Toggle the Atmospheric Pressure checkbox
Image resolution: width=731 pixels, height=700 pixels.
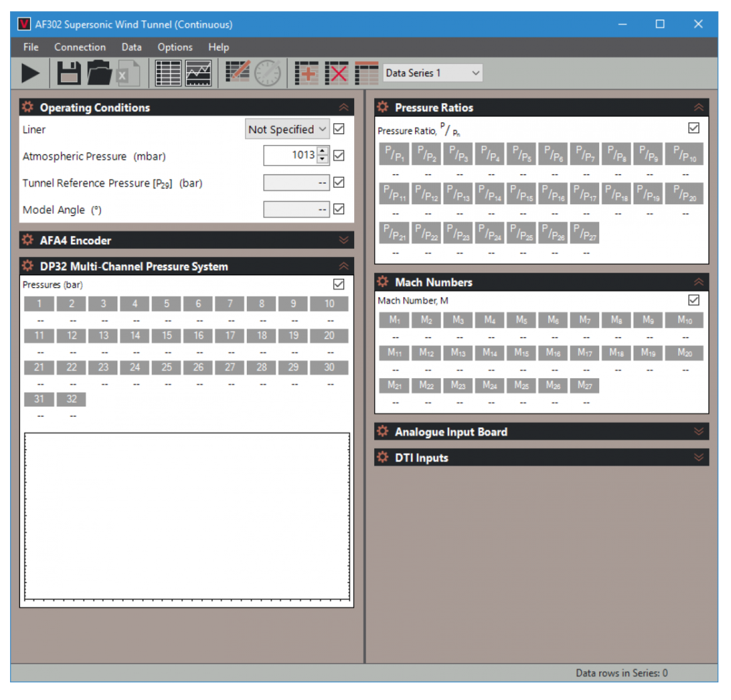(x=339, y=155)
